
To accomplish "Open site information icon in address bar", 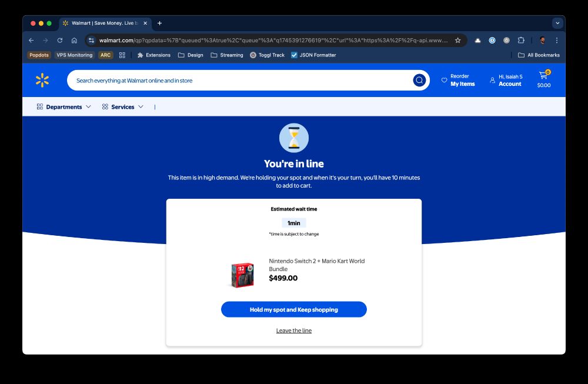I will point(91,40).
